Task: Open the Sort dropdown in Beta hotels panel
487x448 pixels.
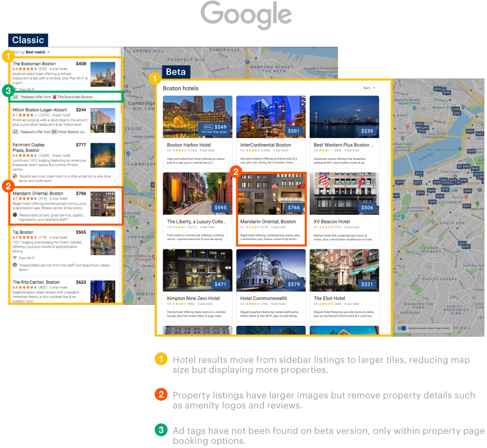Action: pos(369,88)
